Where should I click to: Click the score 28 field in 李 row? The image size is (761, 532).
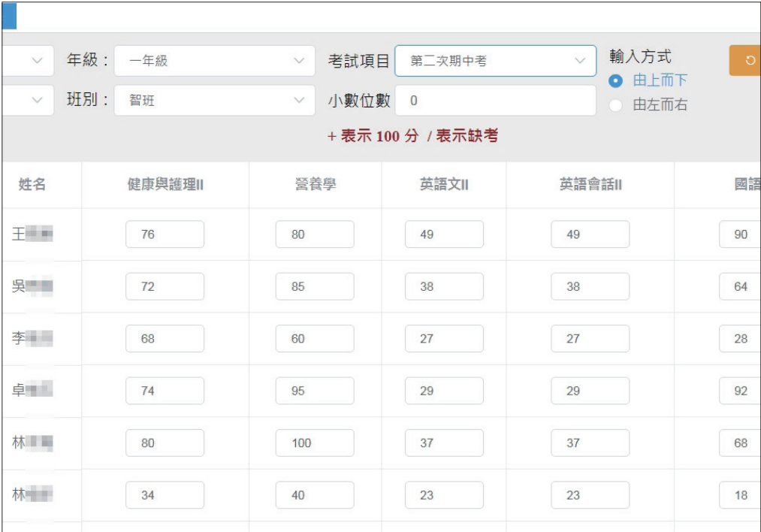740,339
